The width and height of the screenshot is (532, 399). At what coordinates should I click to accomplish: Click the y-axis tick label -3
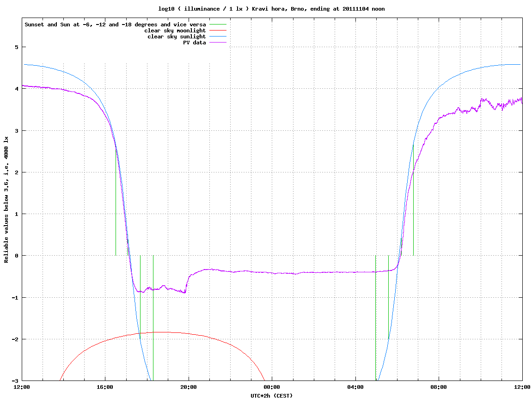click(15, 381)
